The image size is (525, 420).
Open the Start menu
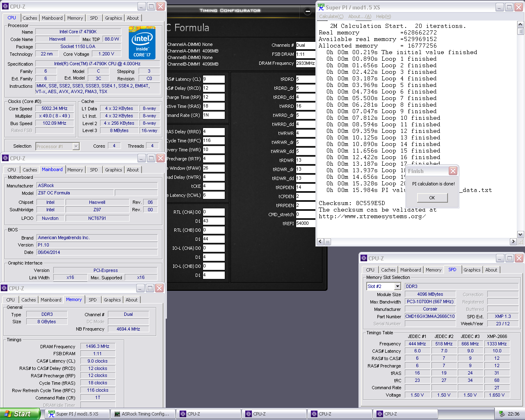coord(20,414)
